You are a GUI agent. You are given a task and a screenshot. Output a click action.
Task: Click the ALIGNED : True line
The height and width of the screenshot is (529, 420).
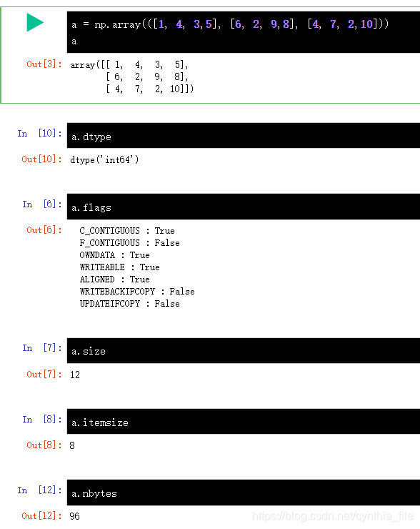(114, 280)
